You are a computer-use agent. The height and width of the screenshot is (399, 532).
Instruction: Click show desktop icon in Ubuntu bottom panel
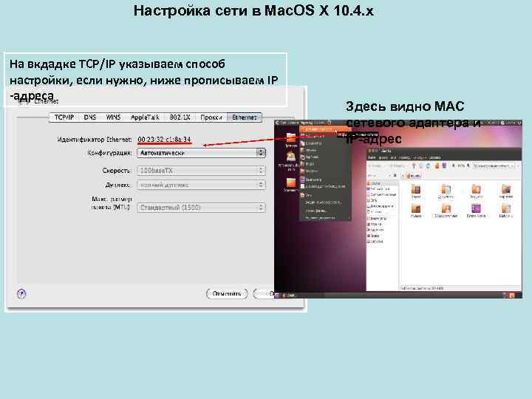pyautogui.click(x=277, y=295)
